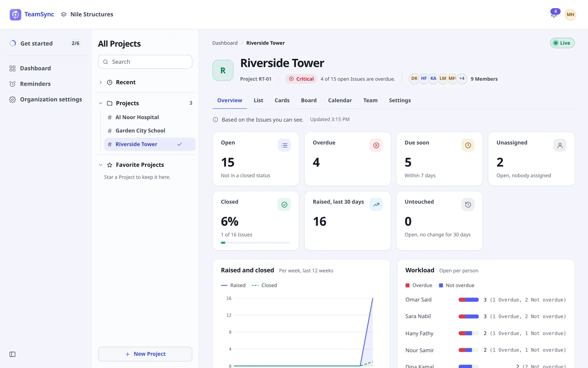This screenshot has height=368, width=588.
Task: Click the Unassigned person icon
Action: click(x=560, y=145)
